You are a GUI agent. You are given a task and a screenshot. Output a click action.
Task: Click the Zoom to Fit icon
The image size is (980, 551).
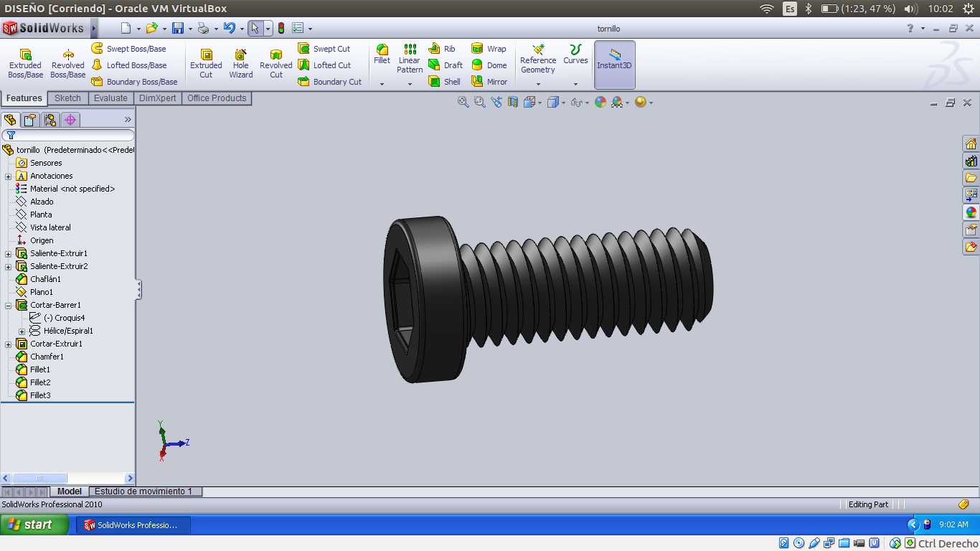click(x=463, y=103)
